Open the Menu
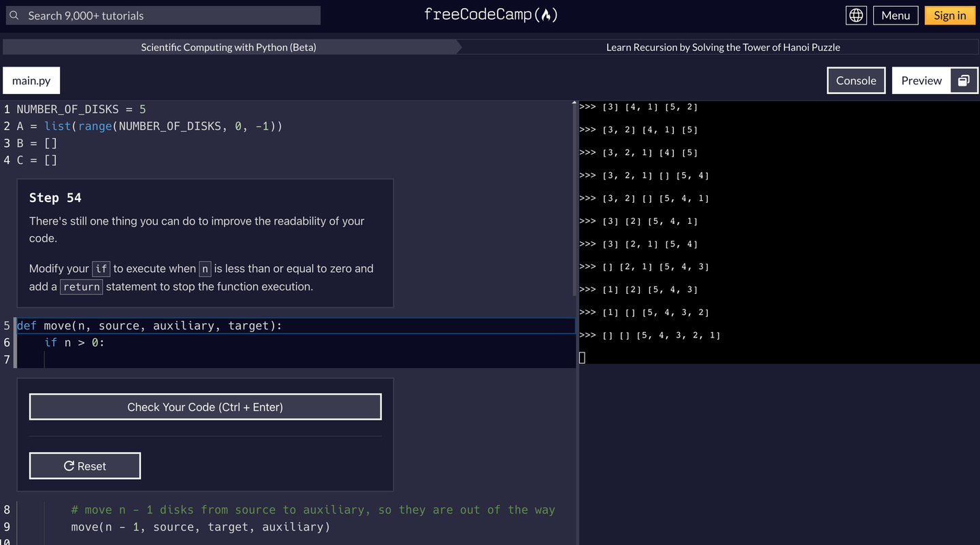980x545 pixels. pos(896,14)
